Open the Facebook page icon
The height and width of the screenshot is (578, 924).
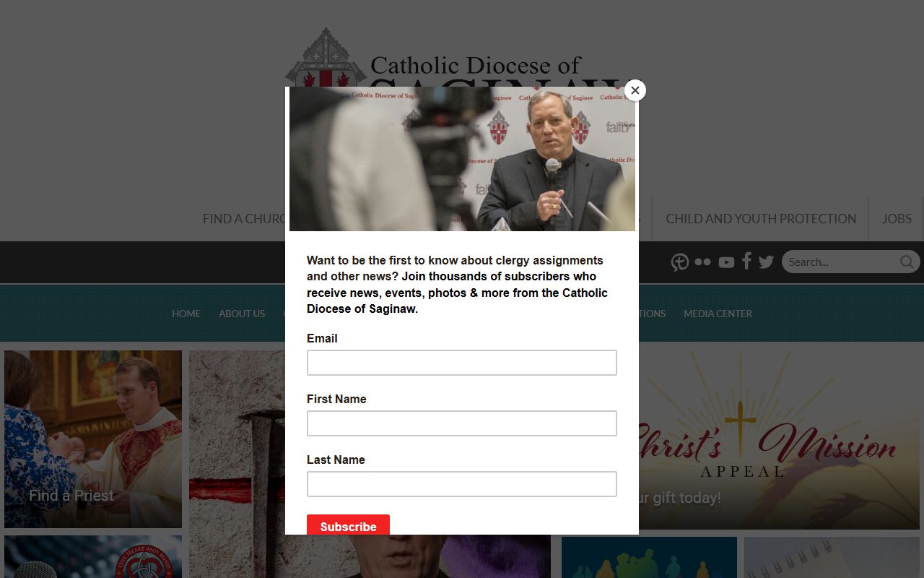click(746, 262)
